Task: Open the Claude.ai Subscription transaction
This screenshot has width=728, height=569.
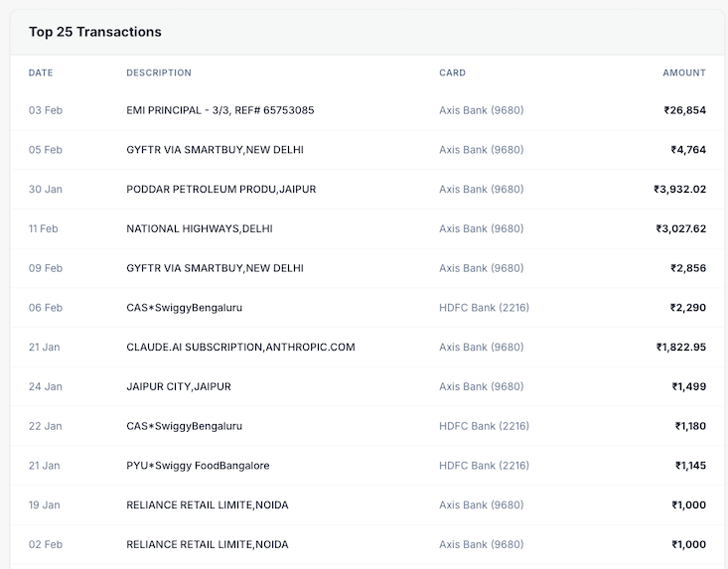Action: (x=240, y=348)
